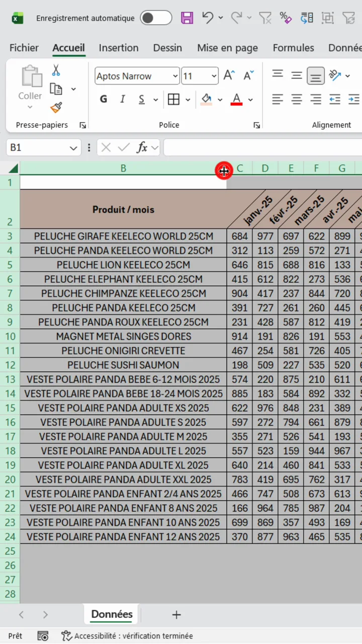Select all cells with the corner triangle
The height and width of the screenshot is (644, 362).
13,168
